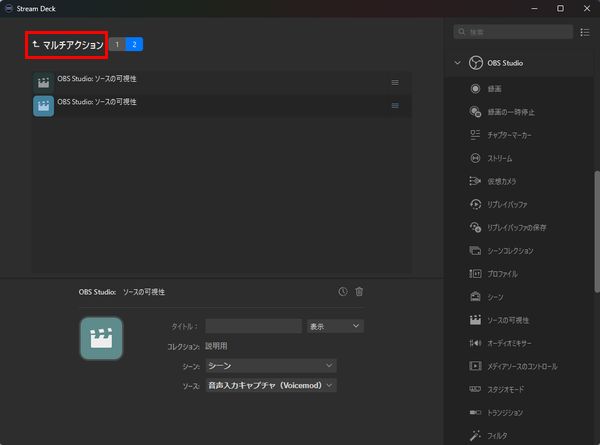Click the マルチアクション back arrow
Screen dimensions: 600x445
point(36,45)
